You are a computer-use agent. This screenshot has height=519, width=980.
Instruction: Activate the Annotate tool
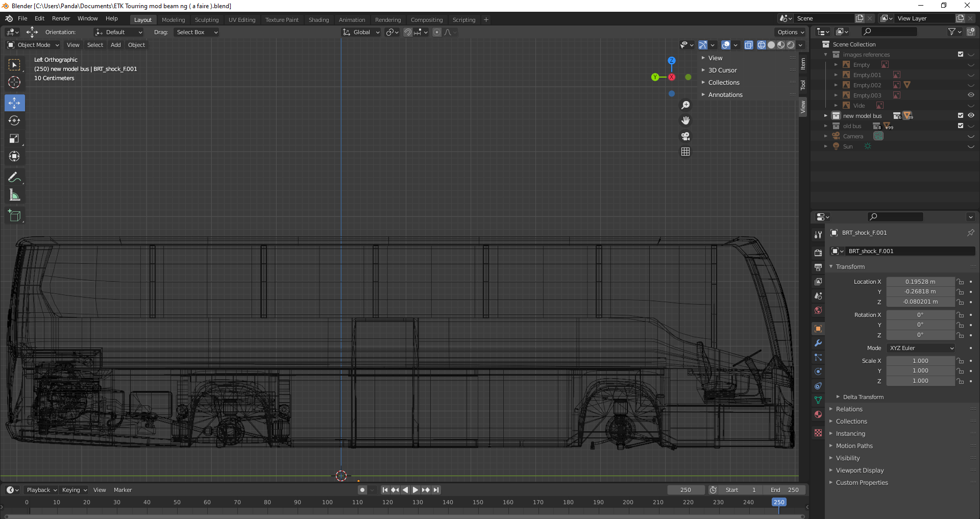[14, 178]
